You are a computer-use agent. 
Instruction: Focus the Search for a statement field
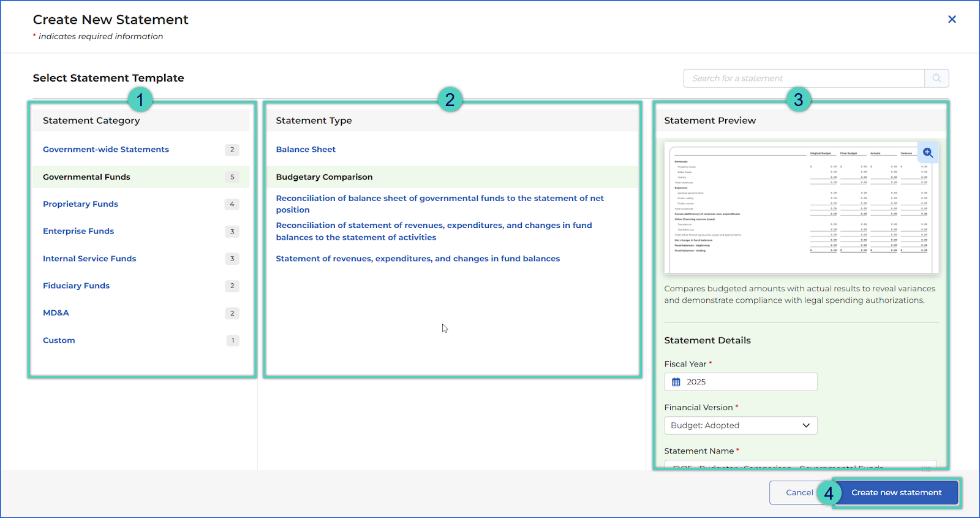point(804,78)
